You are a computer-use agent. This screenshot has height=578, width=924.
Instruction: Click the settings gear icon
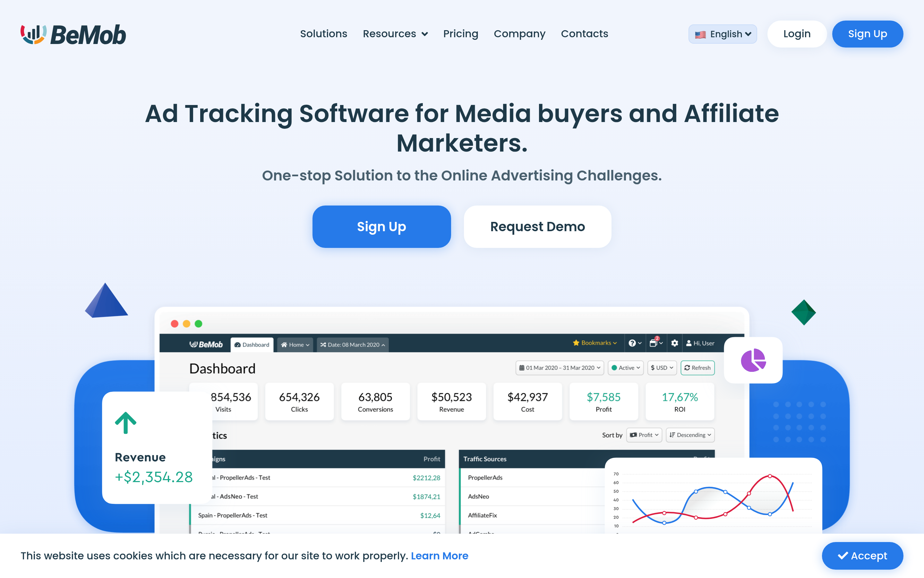point(675,343)
